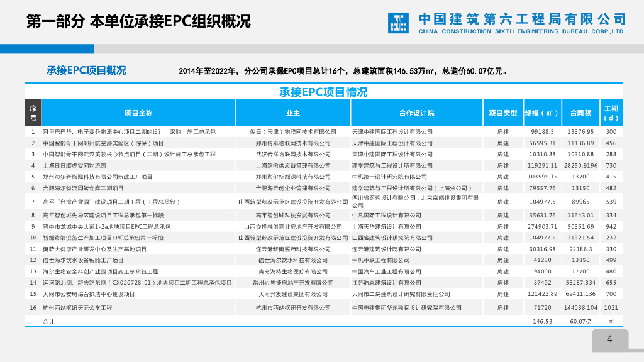
Task: Click owner 常州心隽捷房地产开发有限公司
Action: [x=293, y=283]
